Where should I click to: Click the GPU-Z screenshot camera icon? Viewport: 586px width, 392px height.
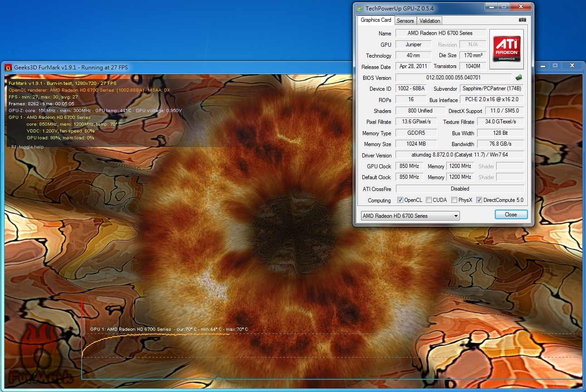click(x=523, y=20)
